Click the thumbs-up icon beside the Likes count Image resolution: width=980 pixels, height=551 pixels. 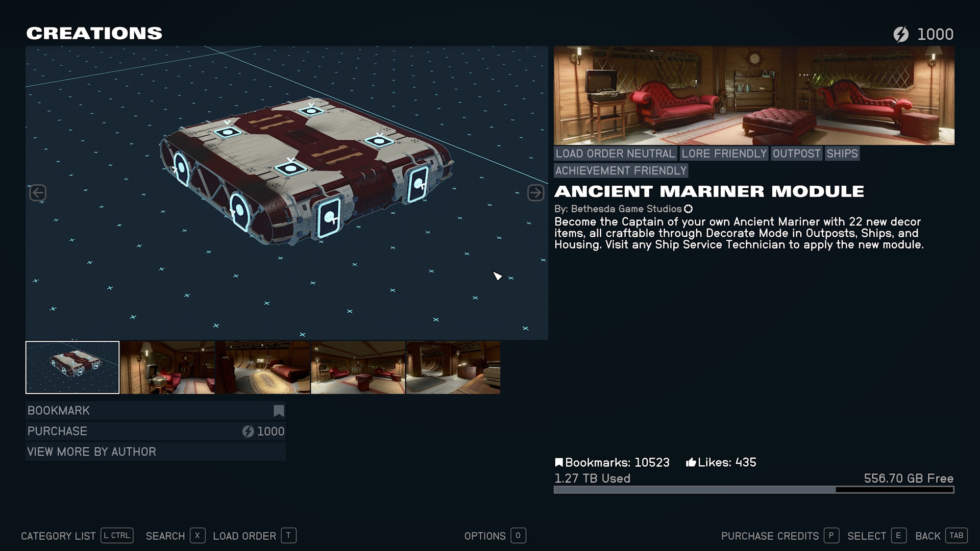pyautogui.click(x=690, y=462)
